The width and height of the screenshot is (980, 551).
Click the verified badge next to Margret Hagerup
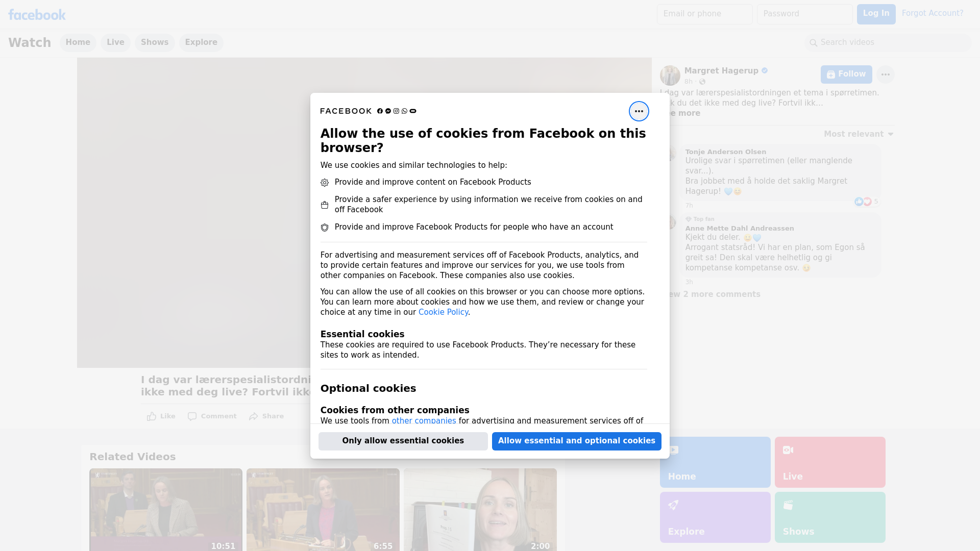point(765,71)
